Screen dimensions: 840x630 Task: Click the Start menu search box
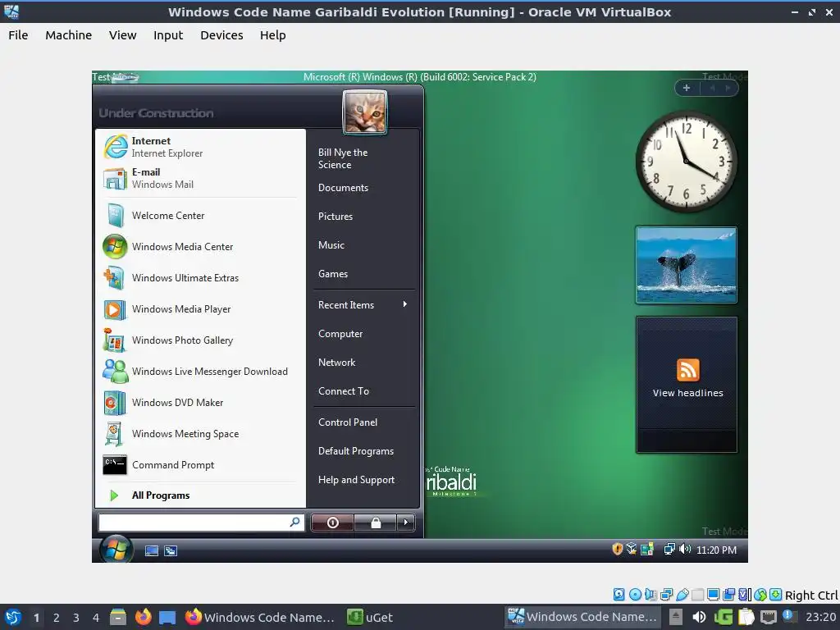click(201, 523)
